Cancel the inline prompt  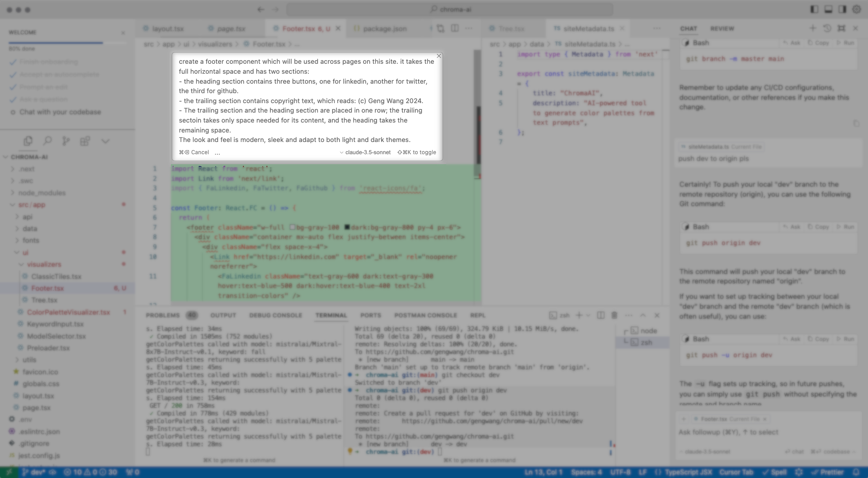click(194, 152)
